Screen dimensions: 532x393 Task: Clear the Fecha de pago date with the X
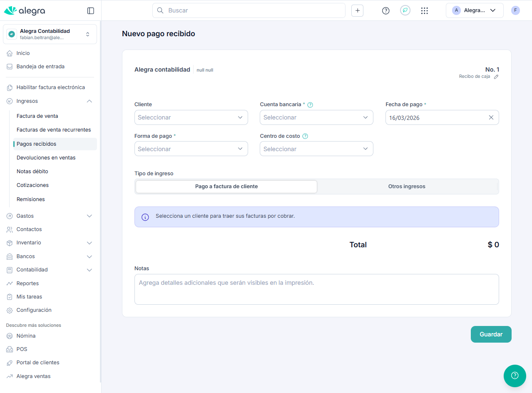[491, 117]
